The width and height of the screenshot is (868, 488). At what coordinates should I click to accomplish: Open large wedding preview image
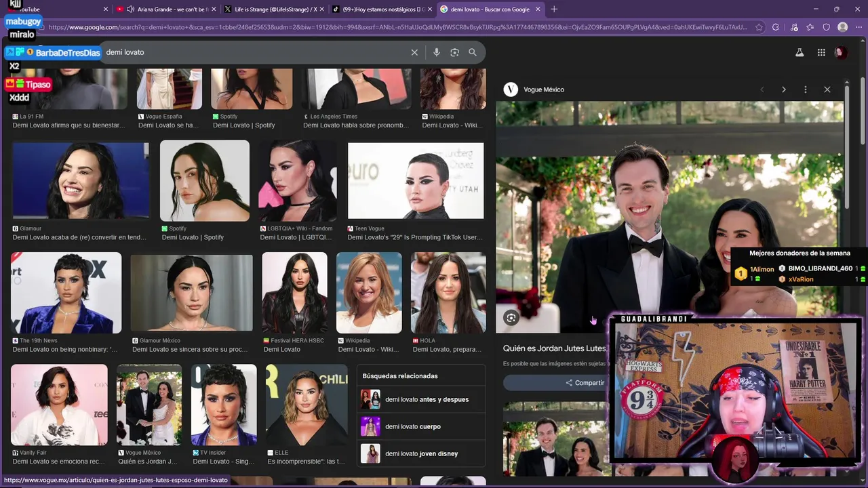click(669, 217)
